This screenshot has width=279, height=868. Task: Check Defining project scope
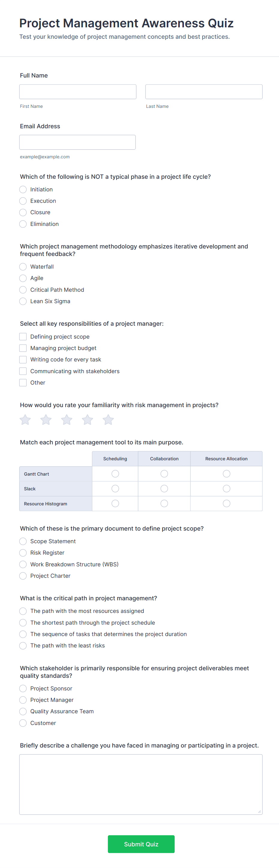coord(23,337)
